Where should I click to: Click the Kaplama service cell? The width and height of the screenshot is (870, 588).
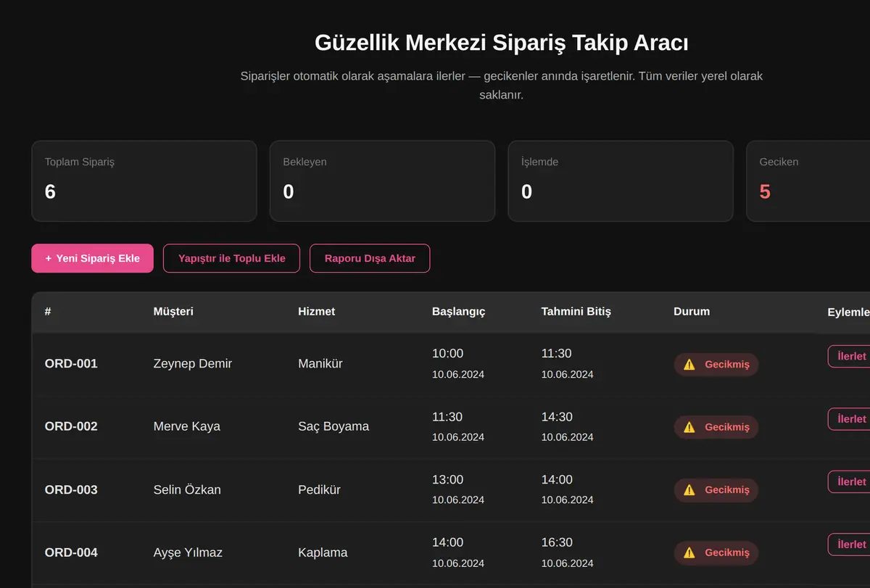pos(323,552)
